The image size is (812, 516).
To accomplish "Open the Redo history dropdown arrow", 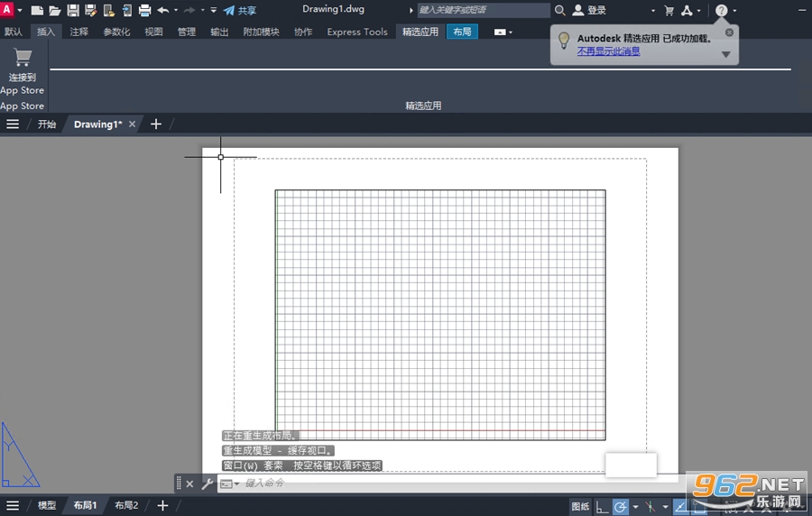I will click(202, 10).
